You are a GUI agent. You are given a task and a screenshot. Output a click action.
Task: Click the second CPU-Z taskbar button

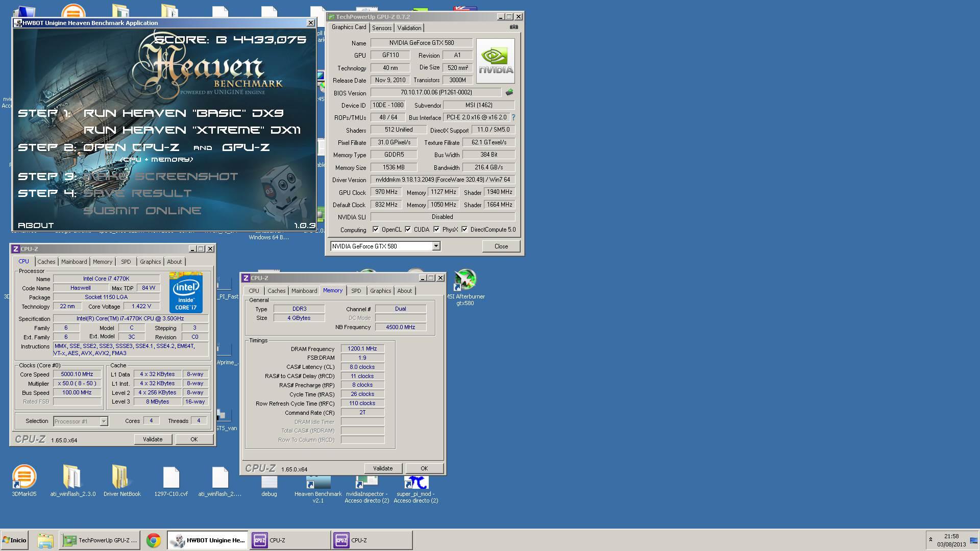(372, 540)
